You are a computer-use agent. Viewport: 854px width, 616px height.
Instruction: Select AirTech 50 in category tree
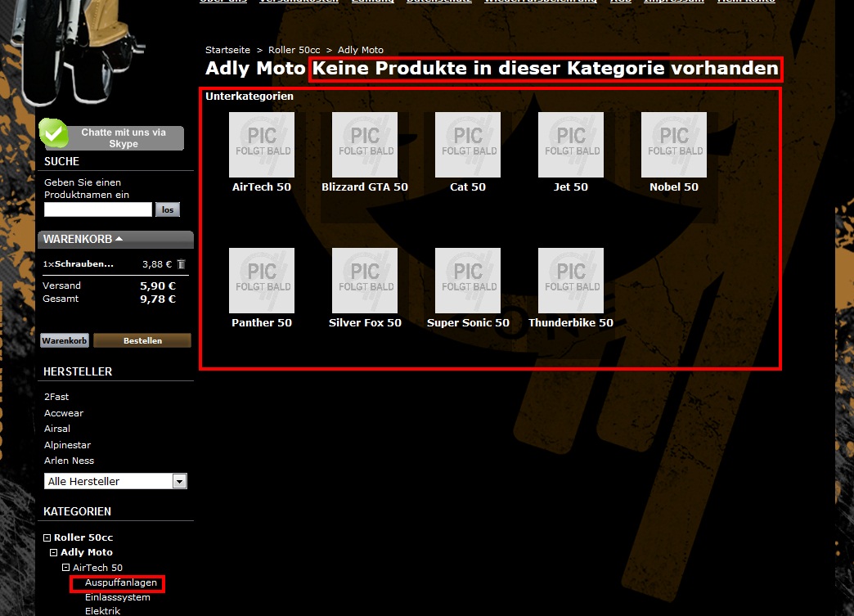97,568
